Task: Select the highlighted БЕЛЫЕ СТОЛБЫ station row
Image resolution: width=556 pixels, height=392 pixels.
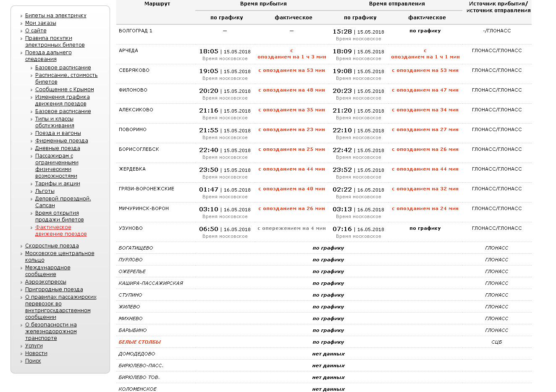Action: click(x=139, y=342)
